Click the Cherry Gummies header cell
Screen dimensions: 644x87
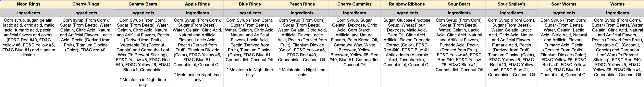coord(354,4)
